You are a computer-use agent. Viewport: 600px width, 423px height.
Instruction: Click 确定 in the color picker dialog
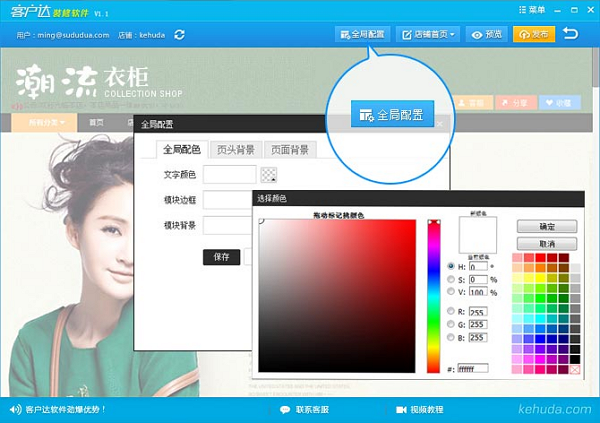547,226
